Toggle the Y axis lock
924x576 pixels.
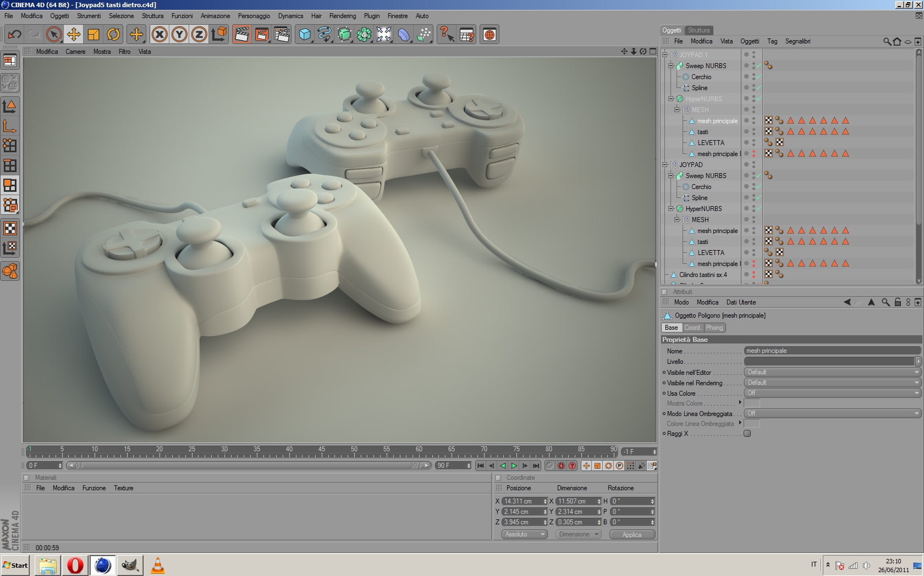(179, 35)
